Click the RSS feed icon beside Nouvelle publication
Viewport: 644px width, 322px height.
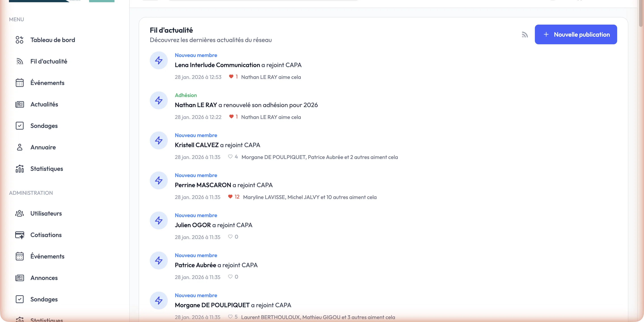pos(525,35)
